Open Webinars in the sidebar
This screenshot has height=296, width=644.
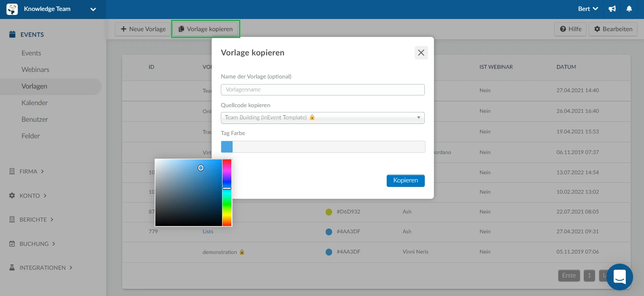coord(35,70)
